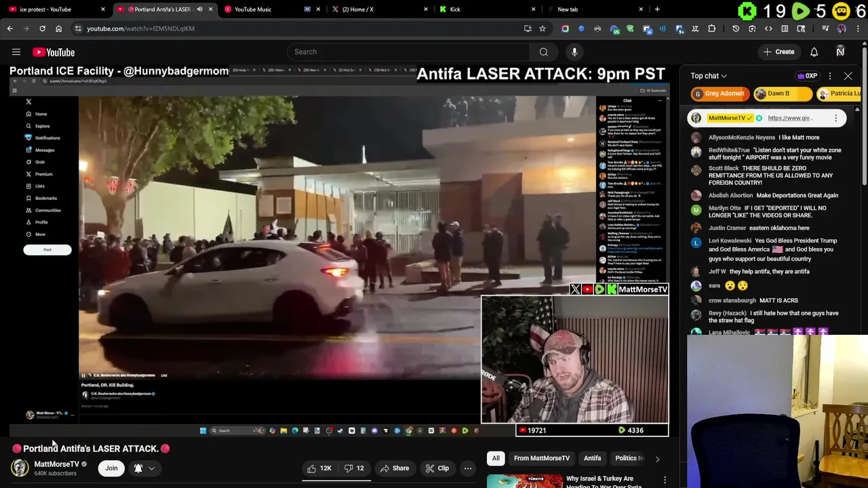Screen dimensions: 868x488
Task: Open the pinned MattMorseTV message options
Action: [835, 118]
